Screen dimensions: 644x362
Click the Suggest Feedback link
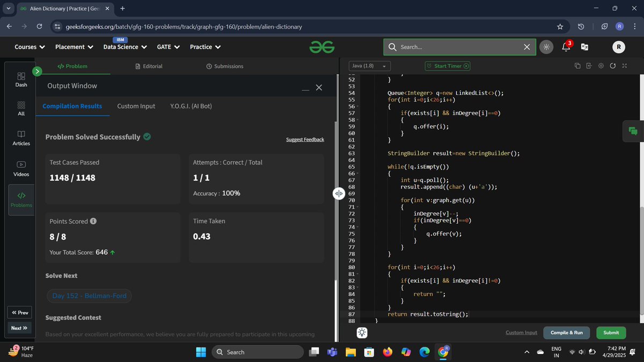pos(305,139)
